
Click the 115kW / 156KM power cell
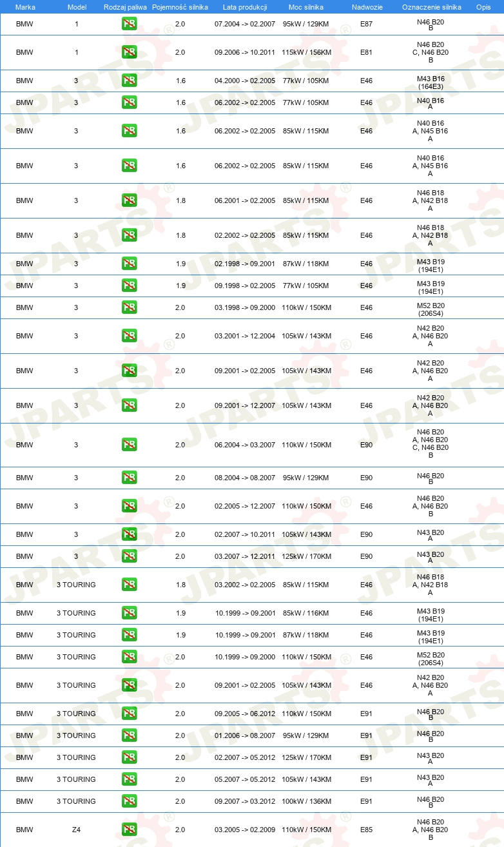tap(306, 52)
